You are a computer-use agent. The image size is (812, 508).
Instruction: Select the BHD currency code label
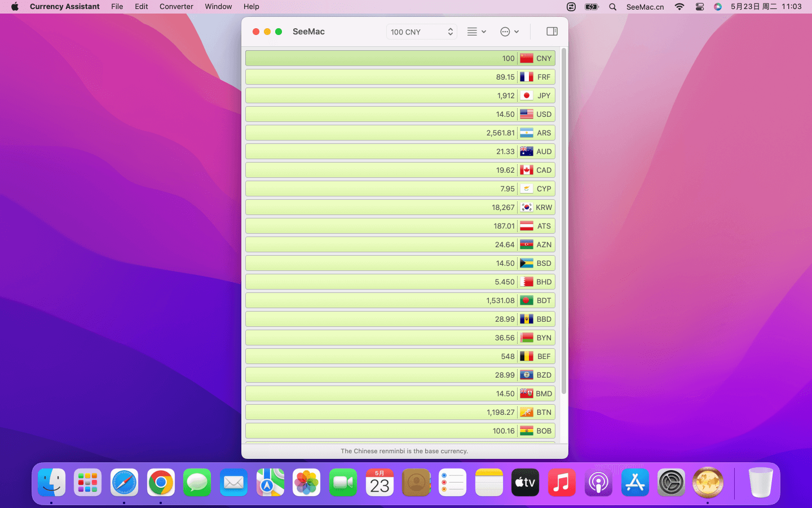click(544, 282)
